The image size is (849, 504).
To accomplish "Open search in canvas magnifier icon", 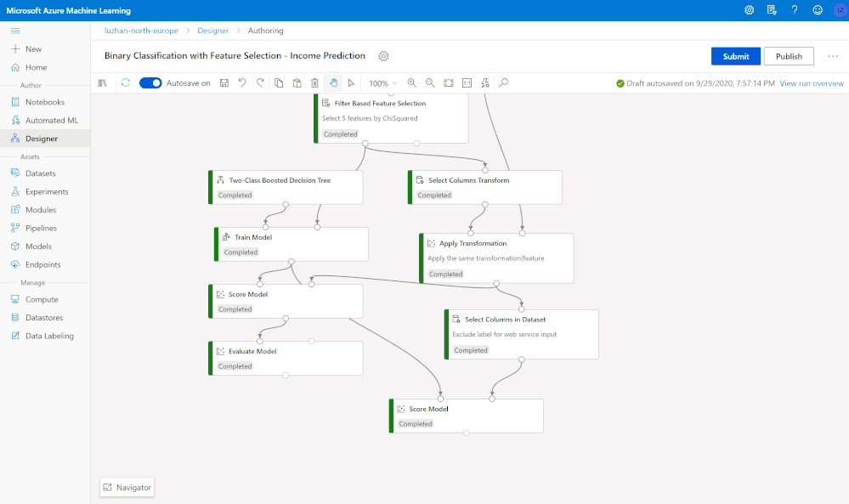I will pyautogui.click(x=504, y=82).
